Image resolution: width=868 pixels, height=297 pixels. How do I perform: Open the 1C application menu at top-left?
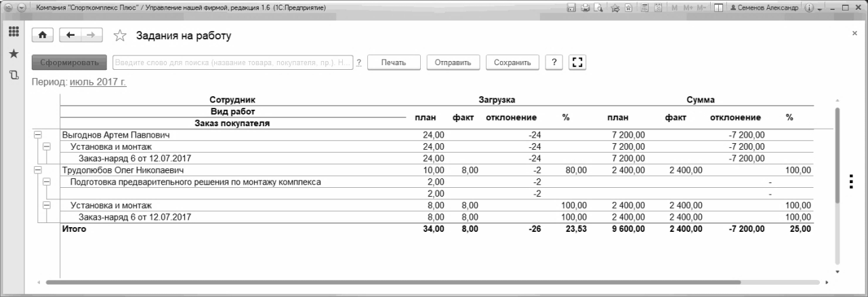pyautogui.click(x=7, y=7)
